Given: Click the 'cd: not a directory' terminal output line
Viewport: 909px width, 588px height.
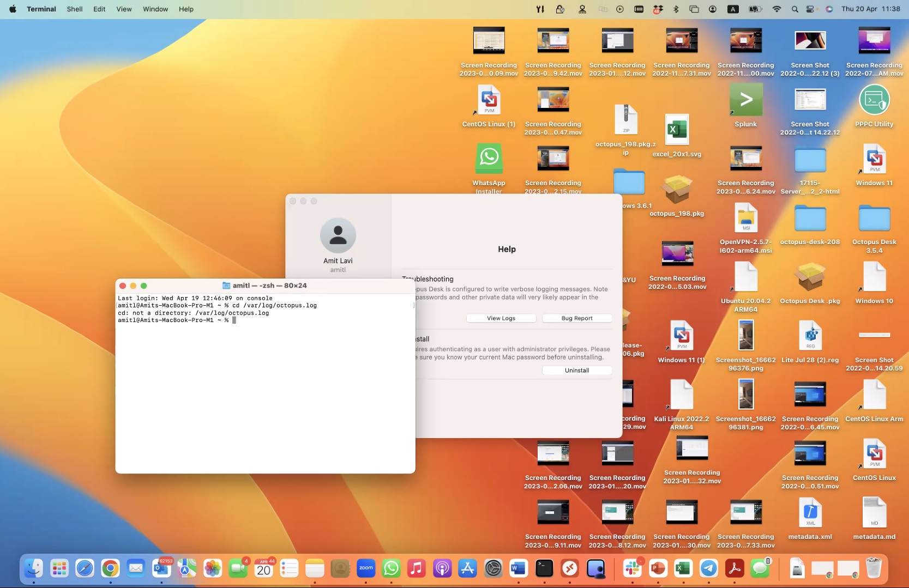Looking at the screenshot, I should [194, 313].
